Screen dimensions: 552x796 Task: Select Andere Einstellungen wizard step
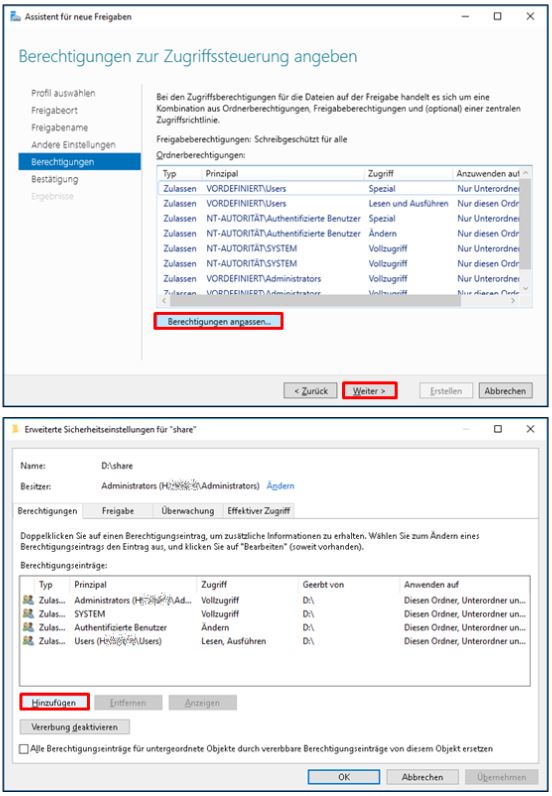click(x=73, y=145)
